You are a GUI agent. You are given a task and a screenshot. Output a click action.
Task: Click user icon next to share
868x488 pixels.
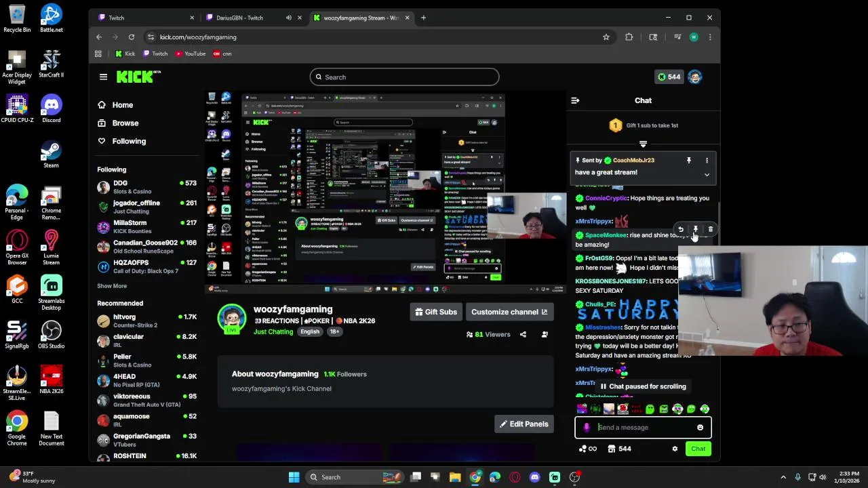545,334
